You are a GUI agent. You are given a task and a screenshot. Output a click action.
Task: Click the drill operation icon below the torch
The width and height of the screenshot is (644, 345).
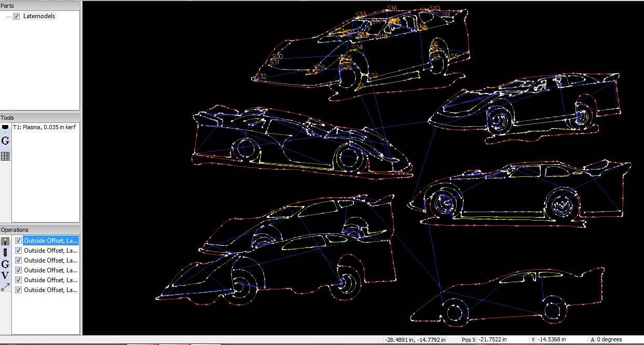pos(5,251)
